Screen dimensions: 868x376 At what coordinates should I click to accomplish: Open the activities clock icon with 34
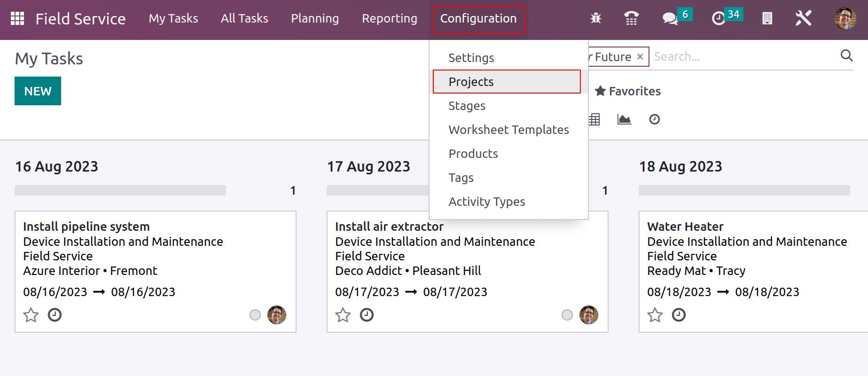(x=719, y=18)
